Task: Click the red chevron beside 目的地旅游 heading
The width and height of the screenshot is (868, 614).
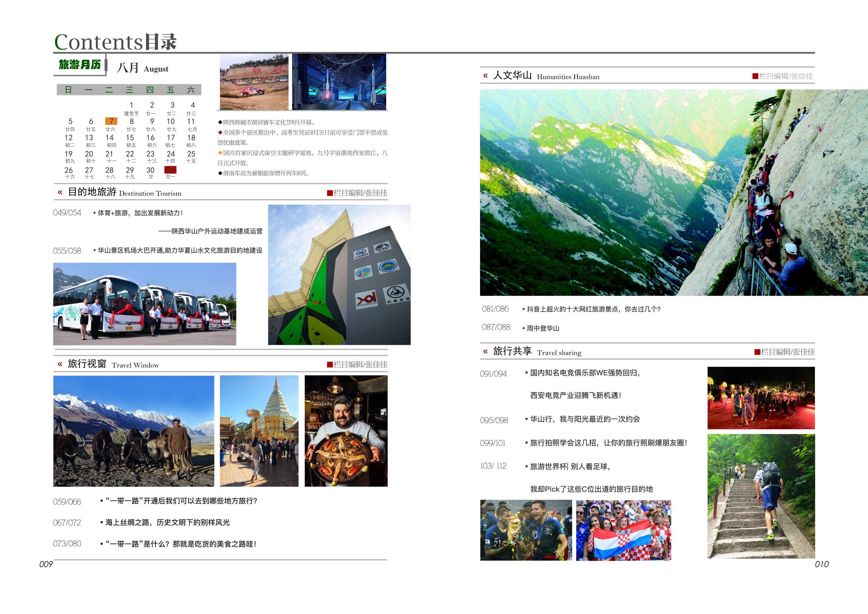Action: coord(60,192)
